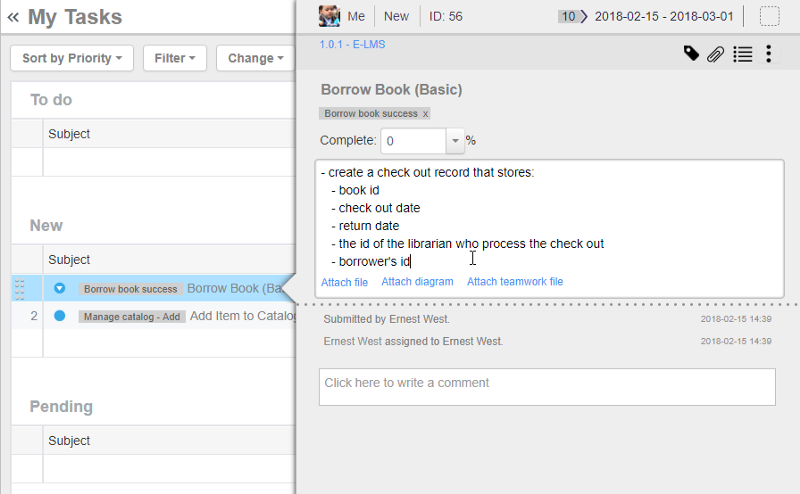Click the blue status circle of task 2

click(x=59, y=316)
